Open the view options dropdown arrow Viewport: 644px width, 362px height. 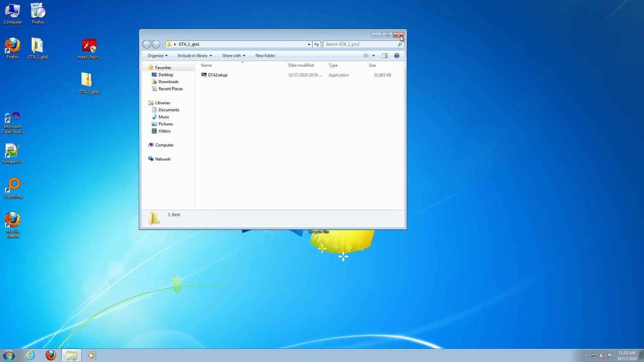tap(373, 56)
